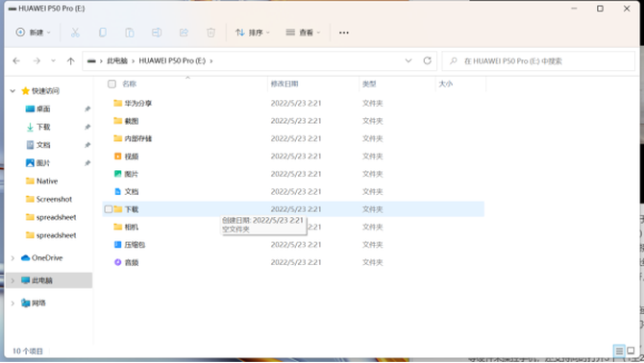Image resolution: width=644 pixels, height=363 pixels.
Task: Click the Cut scissors icon in toolbar
Action: click(75, 33)
